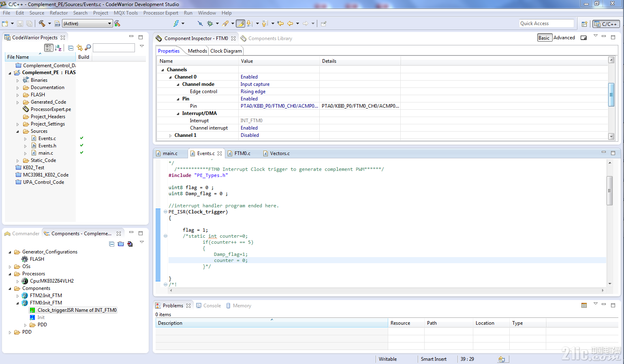Open the Build hammer dropdown arrow
624x364 pixels.
coord(49,23)
